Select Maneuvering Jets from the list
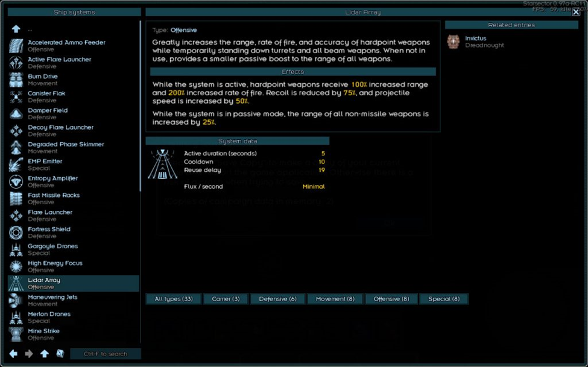This screenshot has width=588, height=367. pyautogui.click(x=52, y=297)
